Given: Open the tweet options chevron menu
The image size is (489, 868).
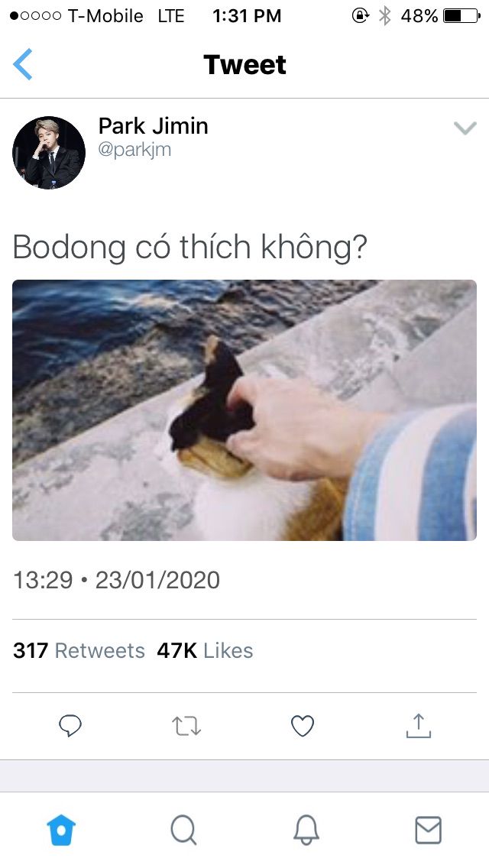Looking at the screenshot, I should coord(465,128).
